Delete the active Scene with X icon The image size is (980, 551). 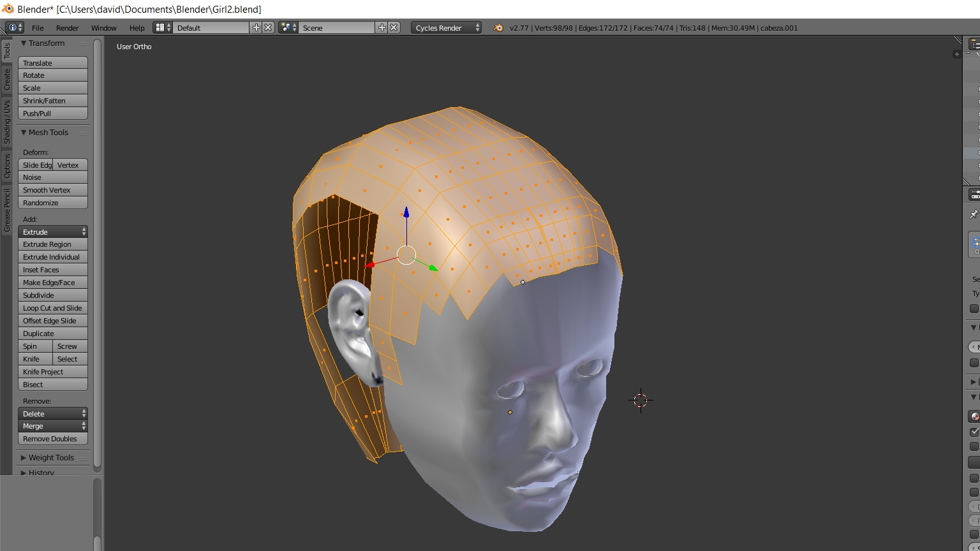tap(394, 27)
